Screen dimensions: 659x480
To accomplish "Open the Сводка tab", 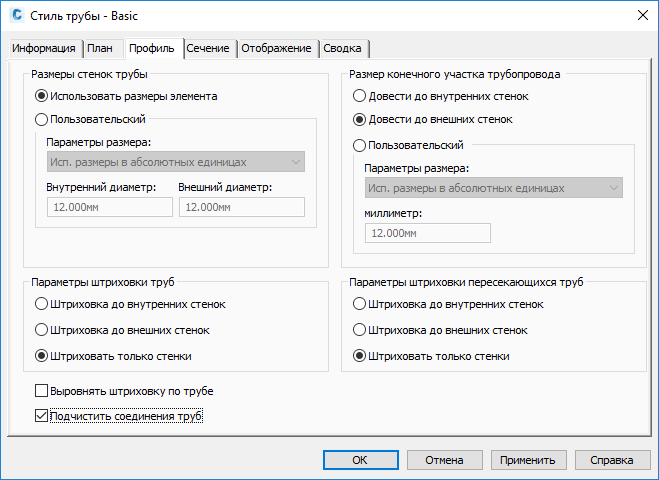I will coord(344,48).
